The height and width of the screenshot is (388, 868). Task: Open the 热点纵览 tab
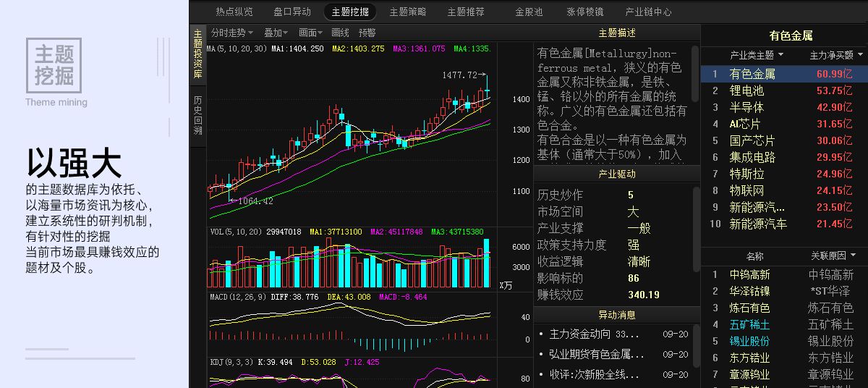[234, 12]
